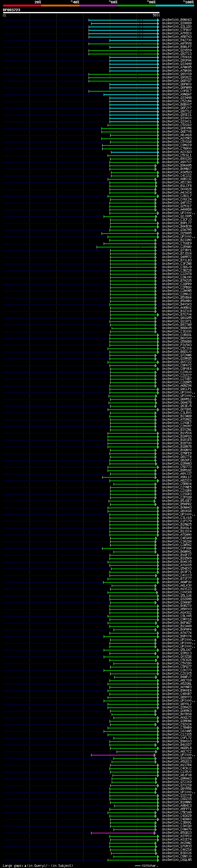Click hit label UniRef100_P42730

click(177, 40)
